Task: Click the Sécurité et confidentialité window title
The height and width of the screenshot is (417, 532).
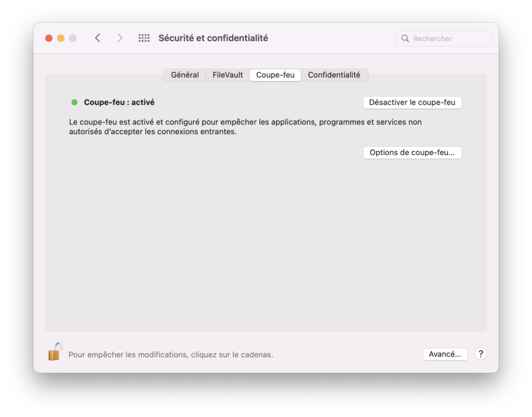Action: pos(214,38)
